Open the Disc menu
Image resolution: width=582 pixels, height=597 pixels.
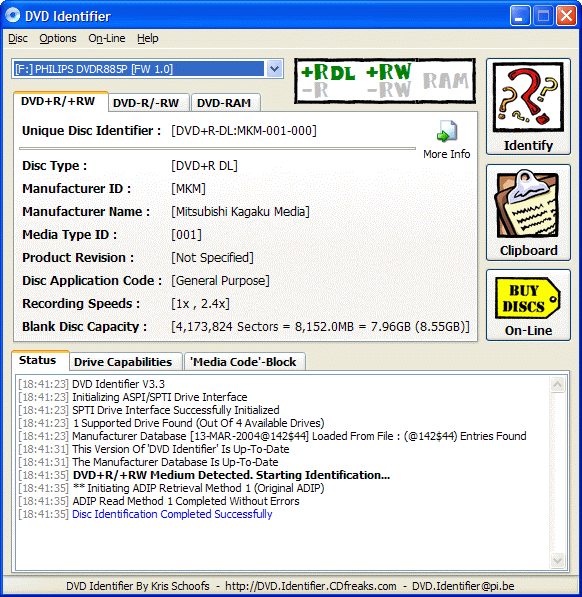pyautogui.click(x=18, y=38)
